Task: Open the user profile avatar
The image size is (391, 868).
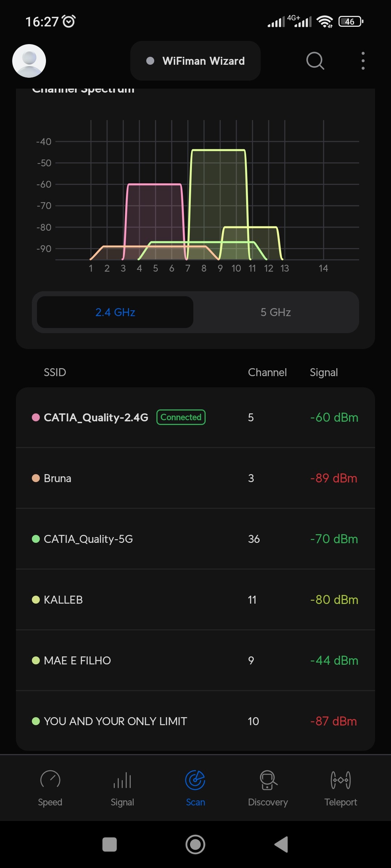Action: pyautogui.click(x=29, y=61)
